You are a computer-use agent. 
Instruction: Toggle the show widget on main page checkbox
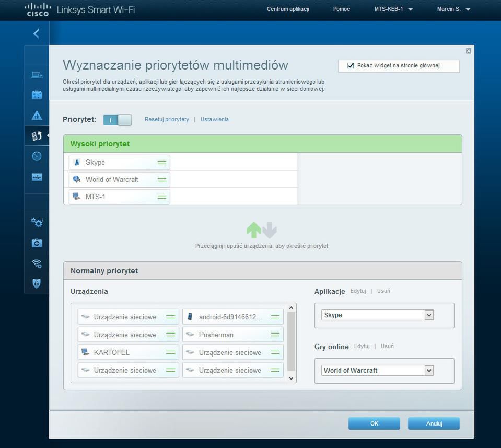(351, 65)
